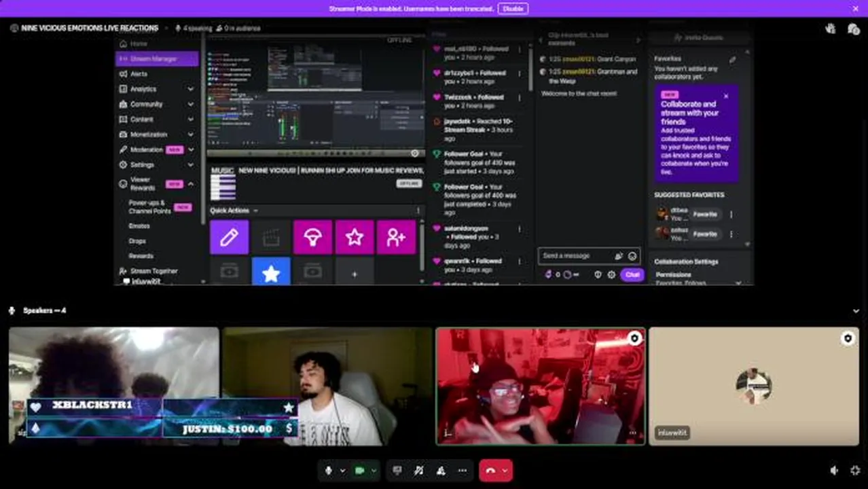The width and height of the screenshot is (868, 489).
Task: Select the red-lit webcam speaker tile
Action: [541, 386]
